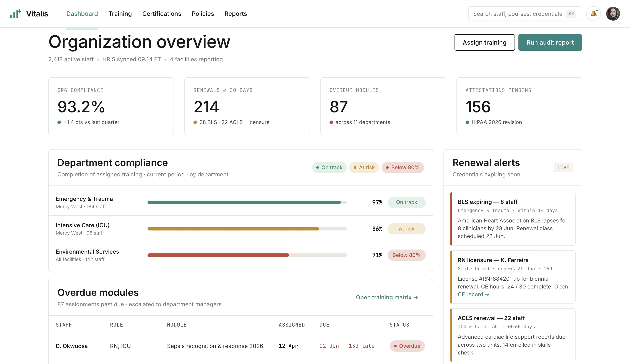Toggle the At risk legend filter chip
The image size is (630, 364).
[x=364, y=168]
